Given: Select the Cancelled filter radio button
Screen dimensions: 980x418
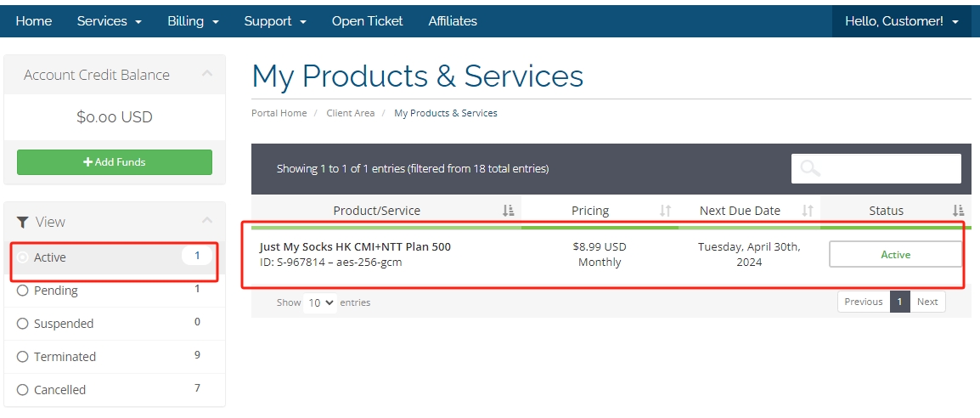Looking at the screenshot, I should [22, 390].
